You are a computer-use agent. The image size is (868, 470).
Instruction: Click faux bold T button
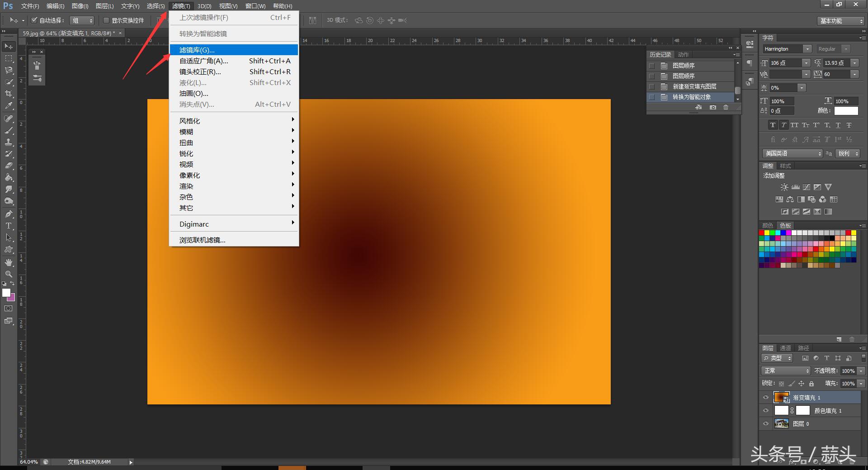pyautogui.click(x=773, y=125)
